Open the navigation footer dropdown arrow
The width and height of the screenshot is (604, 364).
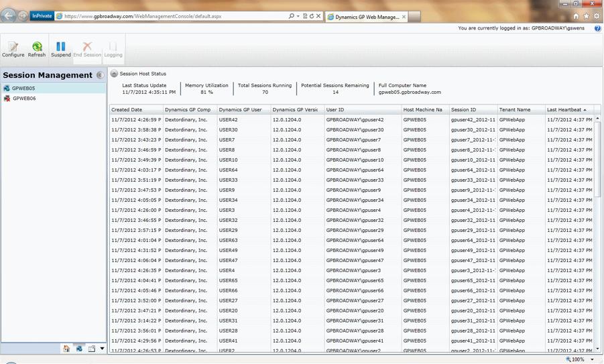point(102,349)
